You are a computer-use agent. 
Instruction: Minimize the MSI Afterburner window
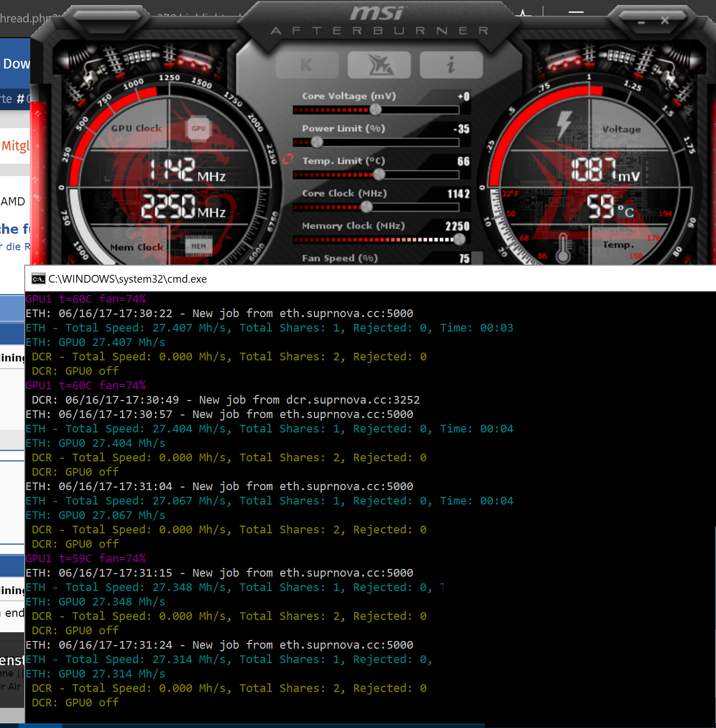point(641,22)
